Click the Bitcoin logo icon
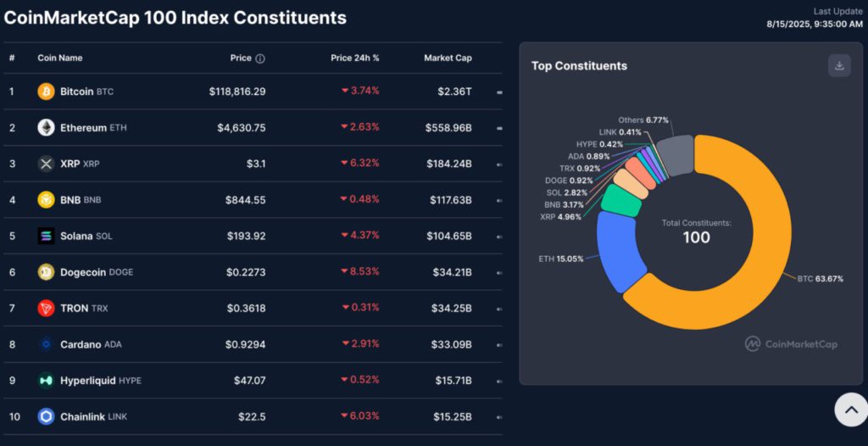 (x=46, y=92)
